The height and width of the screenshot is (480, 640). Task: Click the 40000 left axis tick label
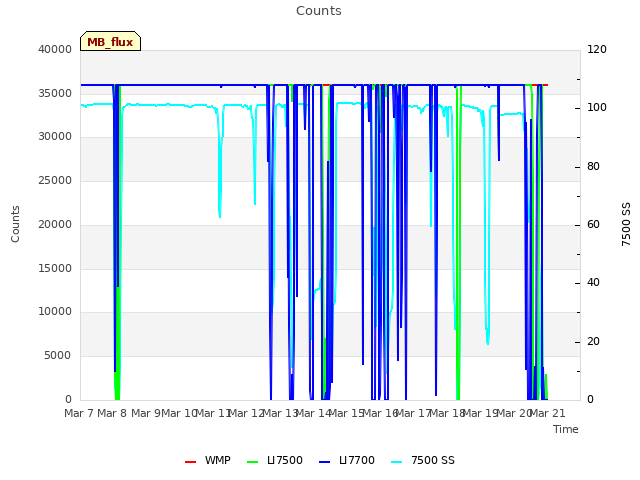click(55, 49)
